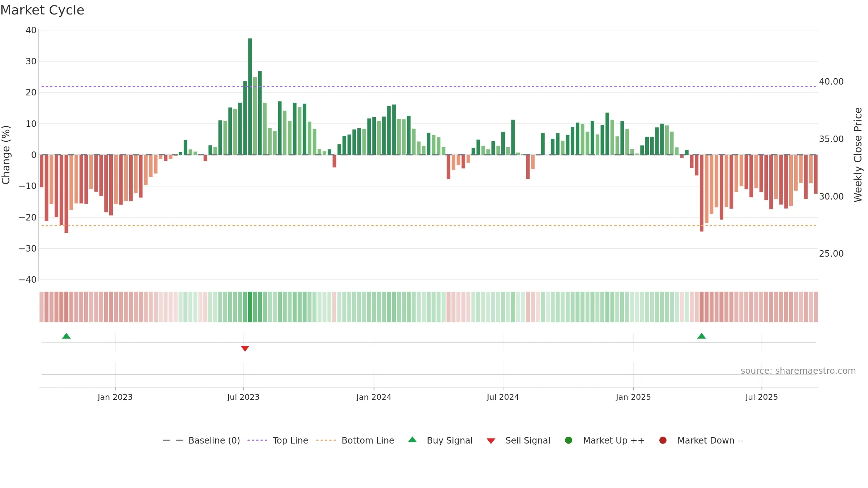This screenshot has height=488, width=868.
Task: Click the purple dotted Top Line on the chart
Action: [x=429, y=87]
